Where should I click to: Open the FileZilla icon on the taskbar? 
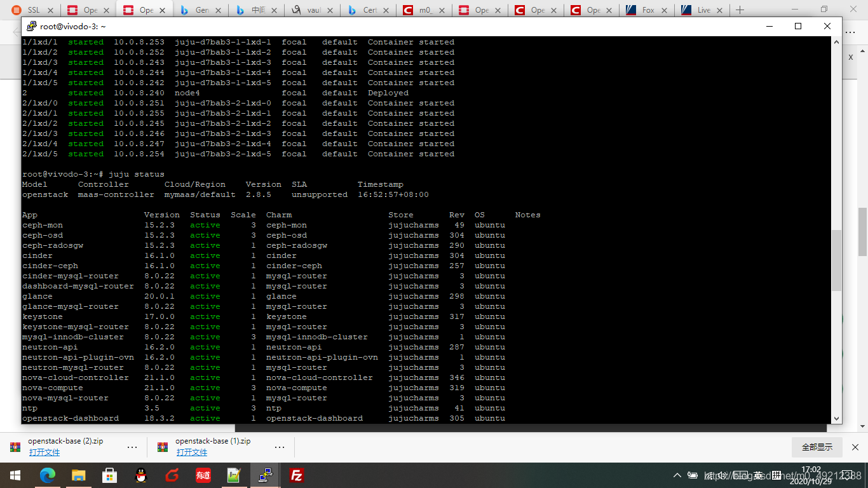(x=296, y=475)
